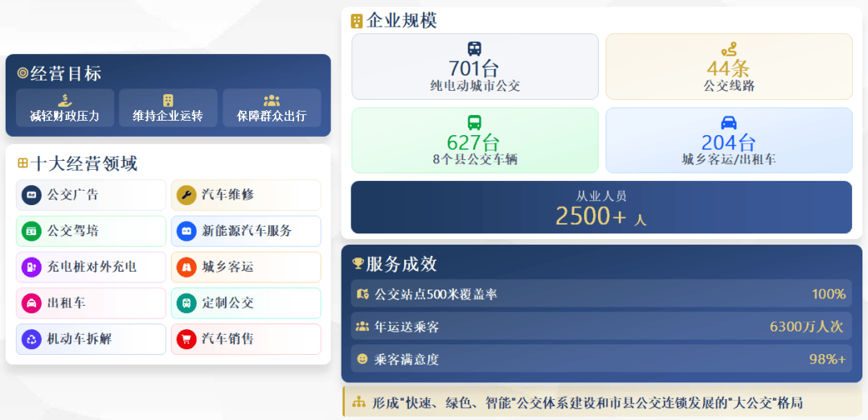Image resolution: width=868 pixels, height=420 pixels.
Task: Click the target icon next to 经营目标
Action: [23, 73]
